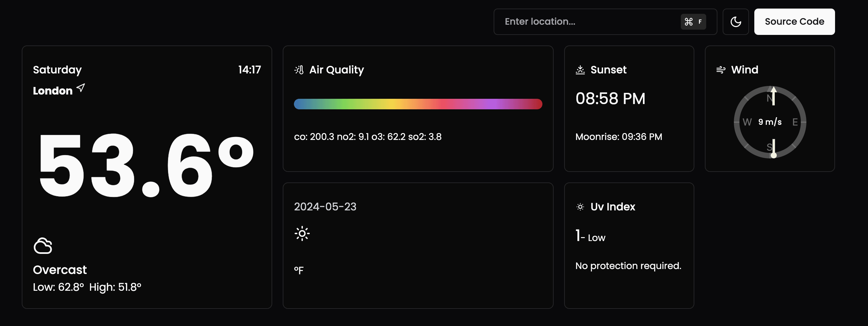Viewport: 868px width, 326px height.
Task: Click the overcast cloud icon
Action: tap(43, 246)
